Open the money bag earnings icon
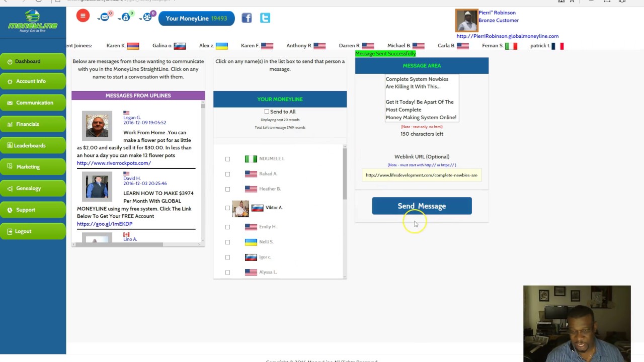Viewport: 644px width, 362px height. click(126, 18)
